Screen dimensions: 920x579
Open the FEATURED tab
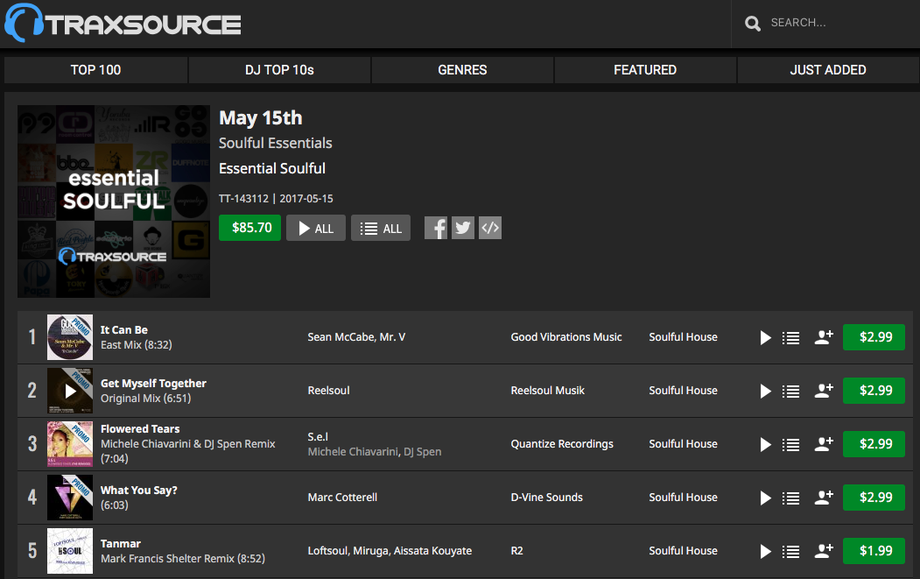645,70
